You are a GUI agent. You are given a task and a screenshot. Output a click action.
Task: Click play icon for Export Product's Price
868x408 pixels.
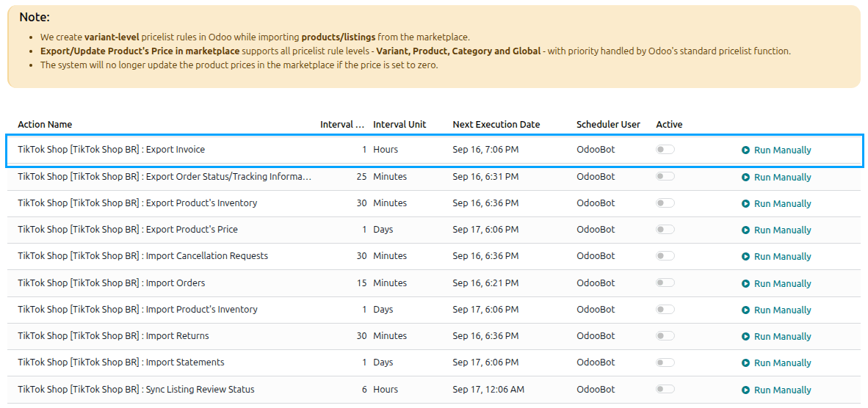(x=745, y=230)
